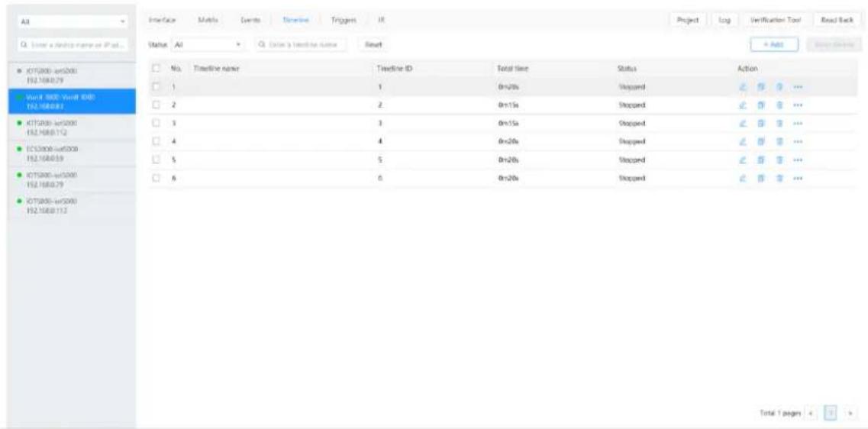This screenshot has width=868, height=429.
Task: Edit timeline 1 with the pencil icon
Action: pyautogui.click(x=743, y=87)
